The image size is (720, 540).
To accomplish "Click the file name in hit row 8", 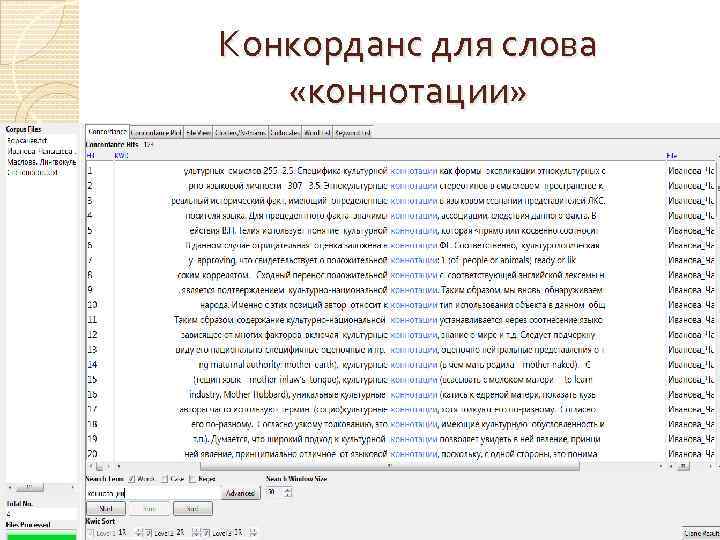I will pyautogui.click(x=691, y=275).
